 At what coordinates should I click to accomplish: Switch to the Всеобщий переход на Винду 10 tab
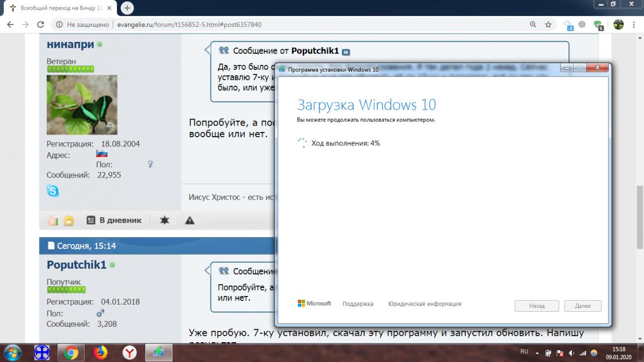tap(59, 9)
